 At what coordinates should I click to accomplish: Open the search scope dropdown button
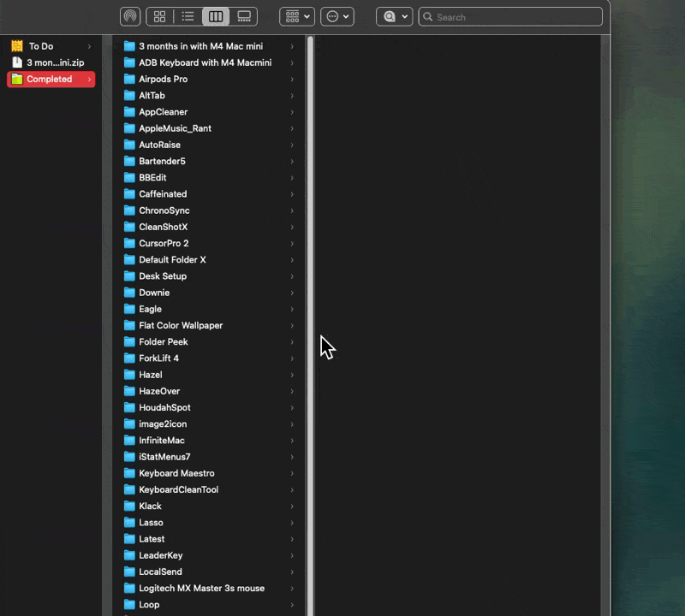tap(395, 16)
